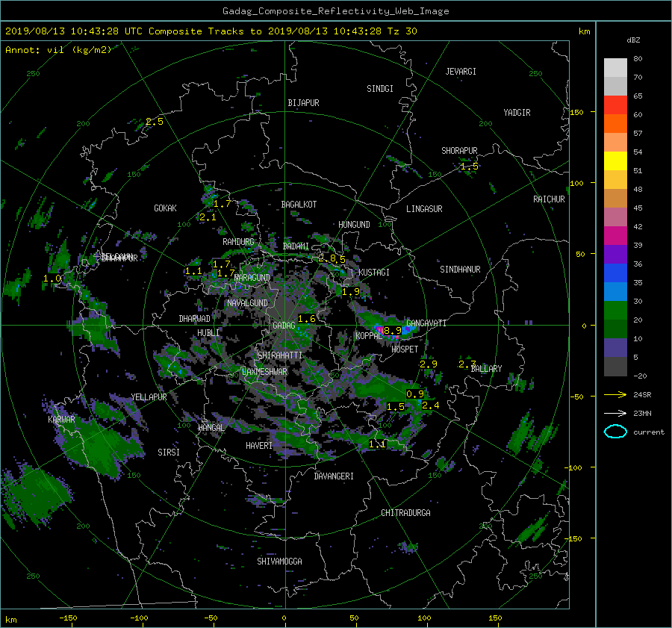
Task: Click the cyan 'current' ellipse legend symbol
Action: 615,432
